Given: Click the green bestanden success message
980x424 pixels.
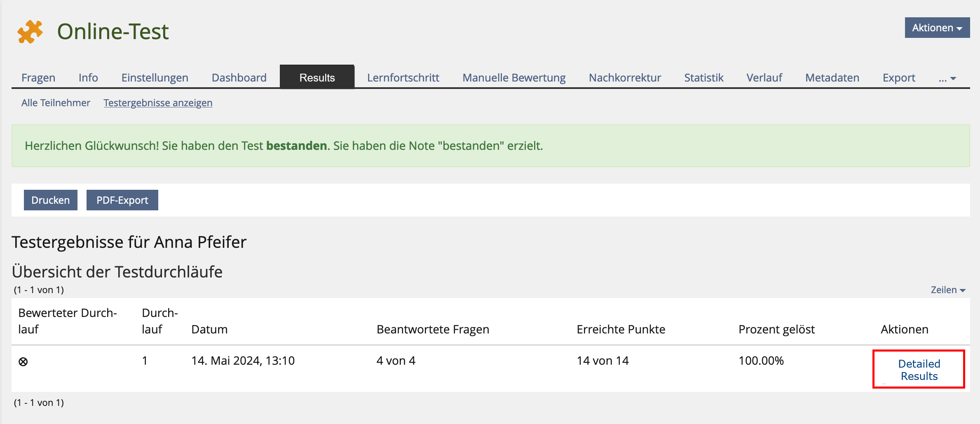Looking at the screenshot, I should coord(490,146).
